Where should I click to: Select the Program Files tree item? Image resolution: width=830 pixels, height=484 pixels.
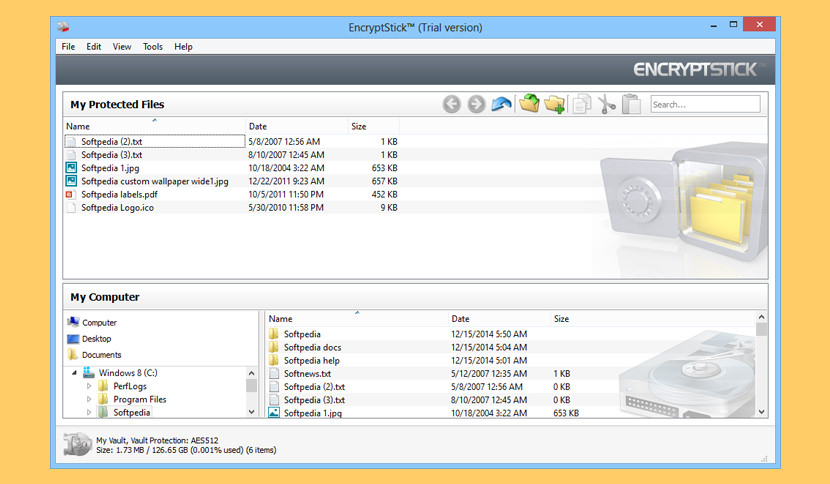(x=140, y=399)
